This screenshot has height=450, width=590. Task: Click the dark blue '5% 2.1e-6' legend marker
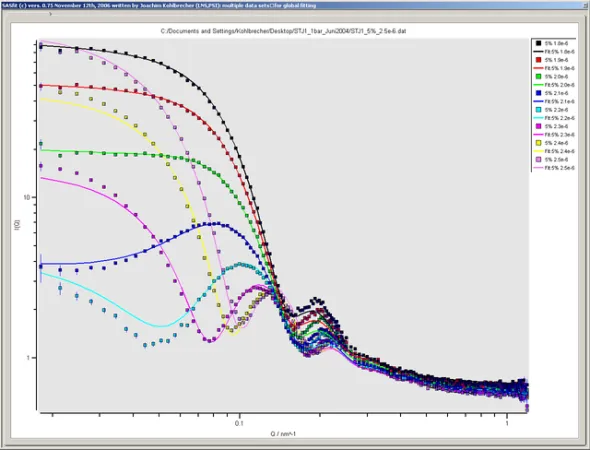[538, 93]
